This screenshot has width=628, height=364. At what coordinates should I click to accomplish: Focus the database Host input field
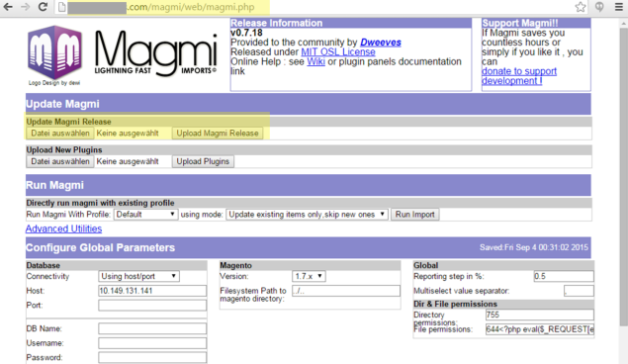coord(152,291)
